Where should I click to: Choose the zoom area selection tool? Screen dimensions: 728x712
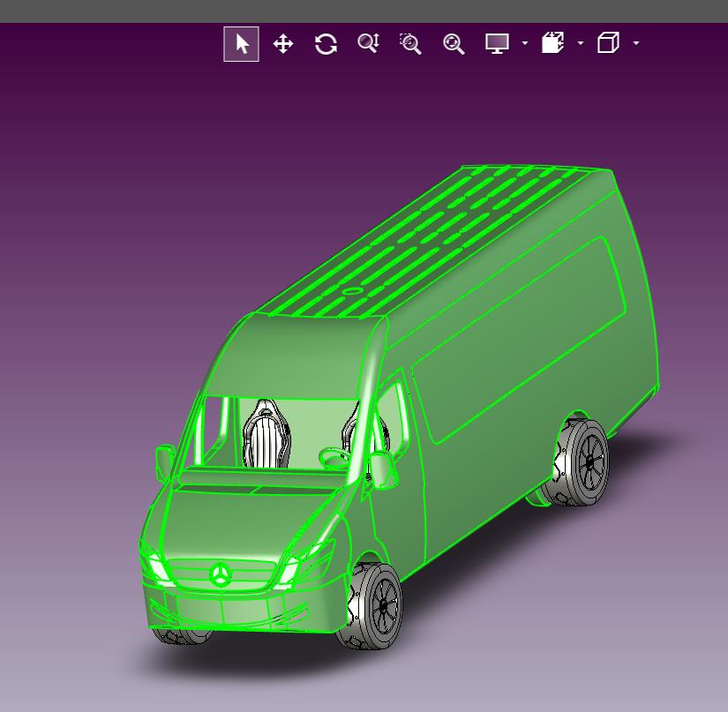tap(410, 43)
